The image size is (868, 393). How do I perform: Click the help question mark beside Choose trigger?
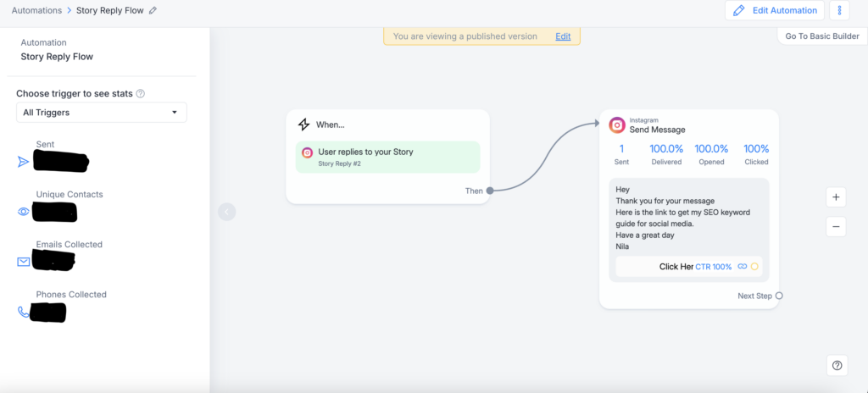[141, 93]
